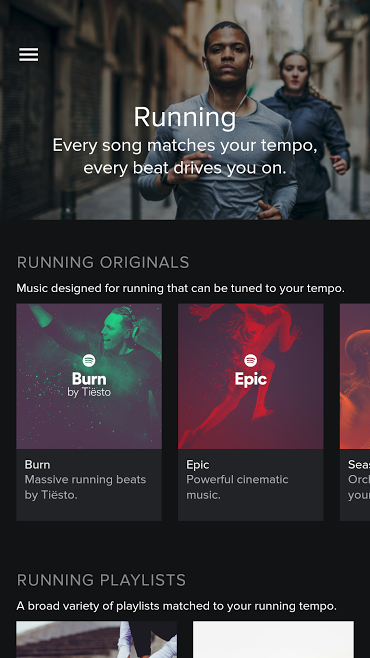Screen dimensions: 370x658
Task: Click 'Music designed for running' subtitle
Action: (180, 289)
